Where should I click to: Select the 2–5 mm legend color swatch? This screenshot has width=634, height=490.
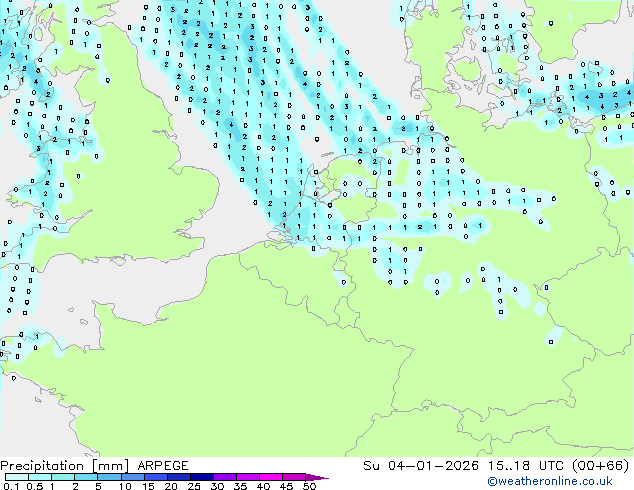pos(86,477)
